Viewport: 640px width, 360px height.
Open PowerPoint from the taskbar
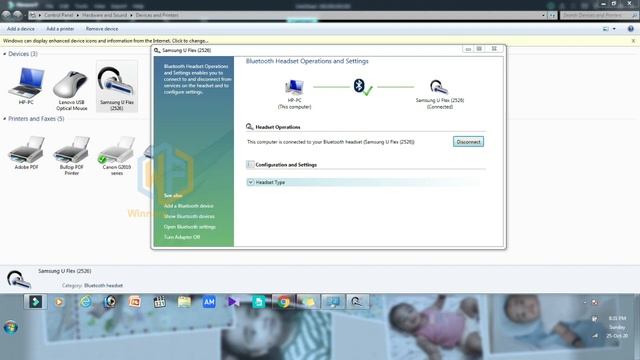point(135,302)
